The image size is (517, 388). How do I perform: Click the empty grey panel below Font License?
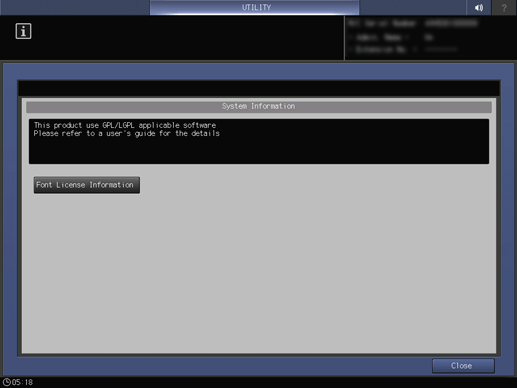259,273
